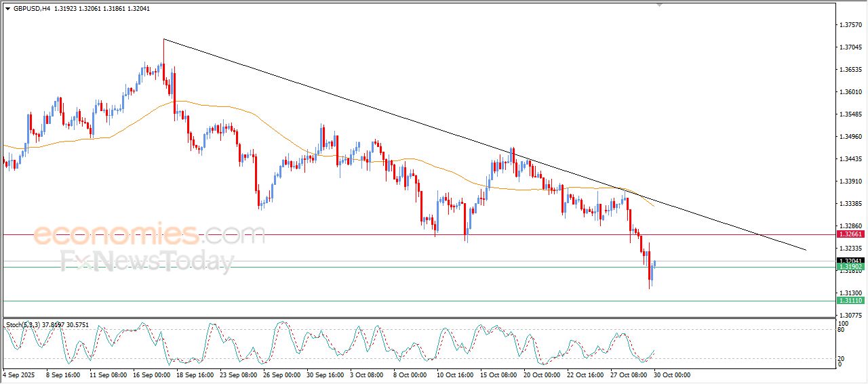Click the economies.com watermark logo
This screenshot has height=384, width=868.
coord(149,235)
